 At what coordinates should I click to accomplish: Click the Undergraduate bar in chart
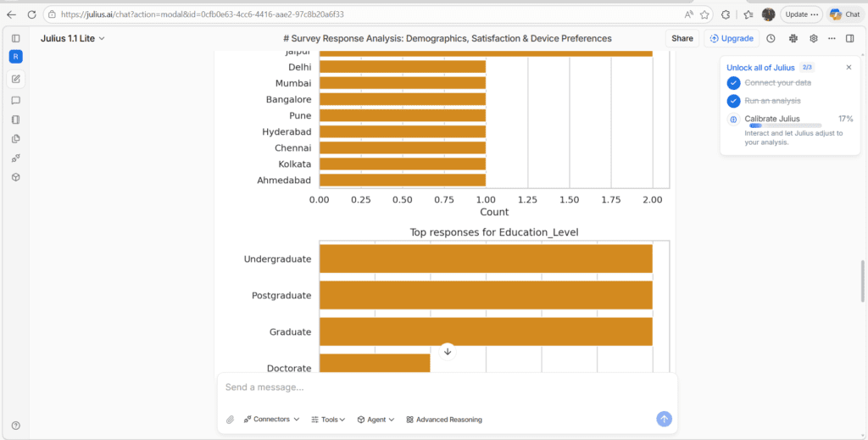click(486, 259)
